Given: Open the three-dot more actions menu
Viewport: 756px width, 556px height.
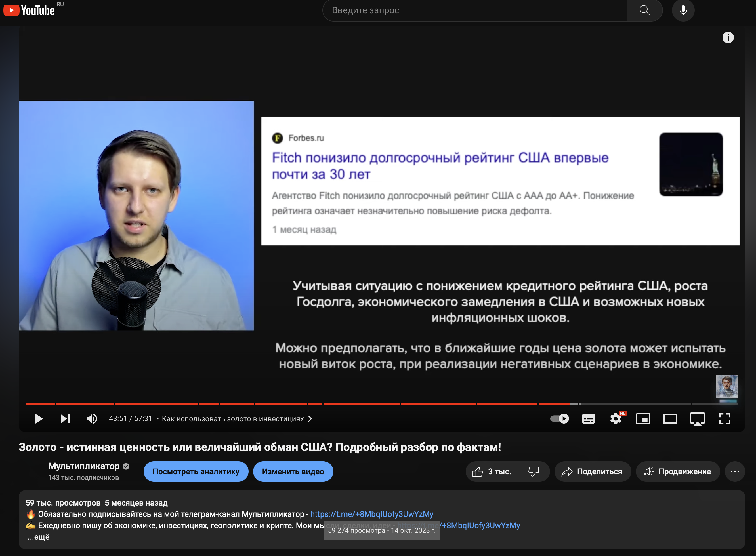Looking at the screenshot, I should click(x=735, y=471).
